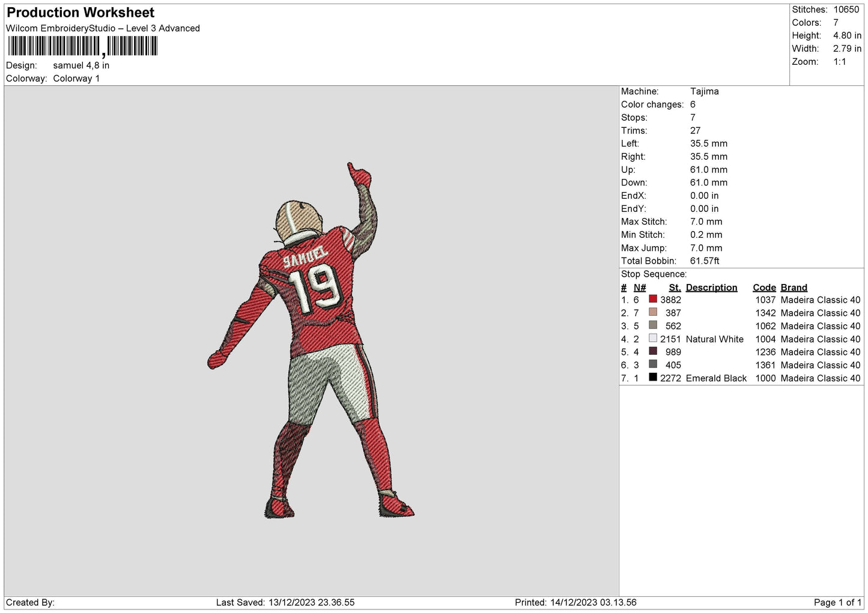Click the Min Stitch value '0.2 mm'
Screen dimensions: 868x613
(706, 235)
